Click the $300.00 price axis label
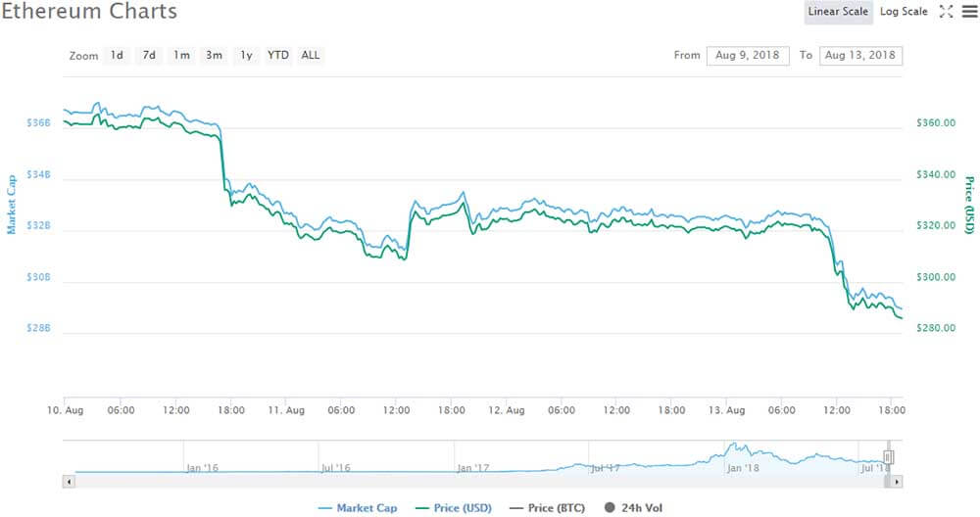 (x=936, y=277)
